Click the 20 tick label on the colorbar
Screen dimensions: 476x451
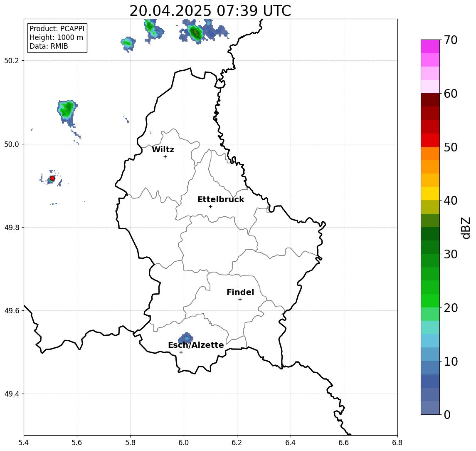tap(450, 307)
